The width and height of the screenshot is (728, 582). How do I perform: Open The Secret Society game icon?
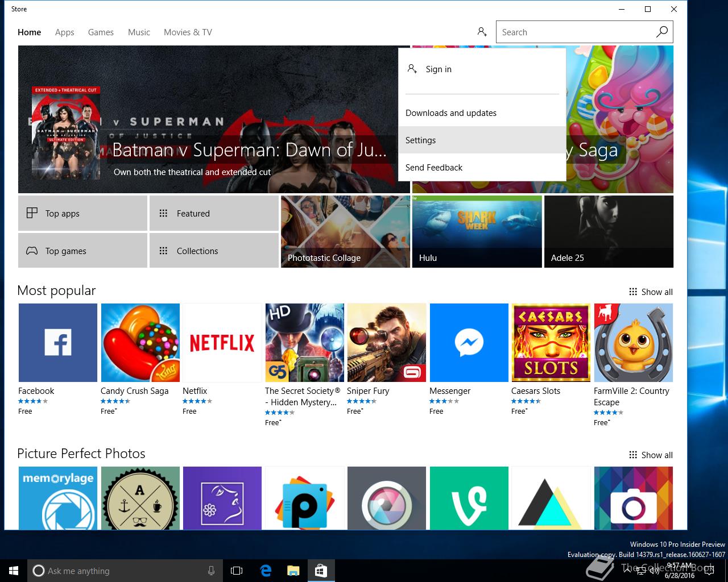click(304, 343)
